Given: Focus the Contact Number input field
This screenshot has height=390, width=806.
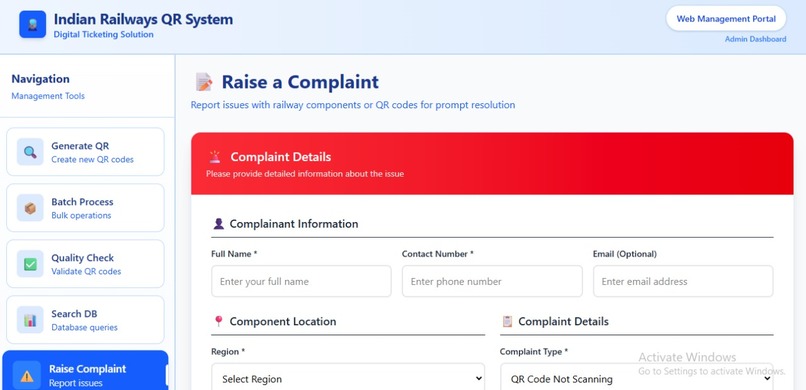Looking at the screenshot, I should [x=492, y=281].
